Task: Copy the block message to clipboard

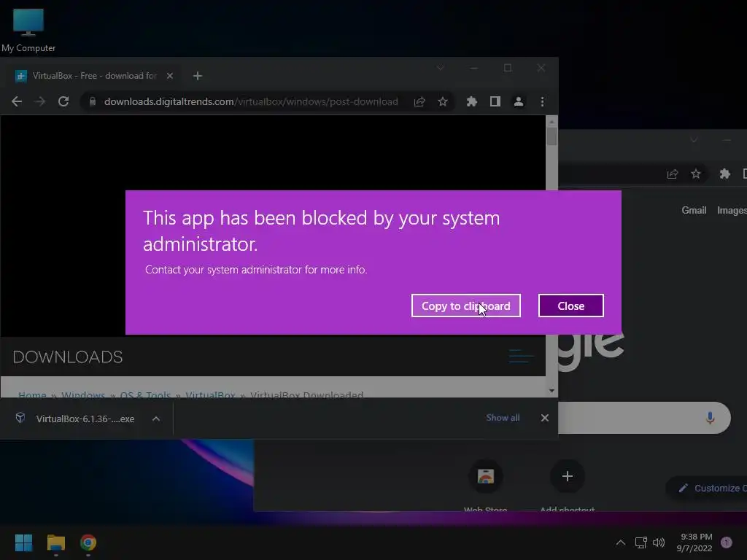Action: [x=466, y=306]
